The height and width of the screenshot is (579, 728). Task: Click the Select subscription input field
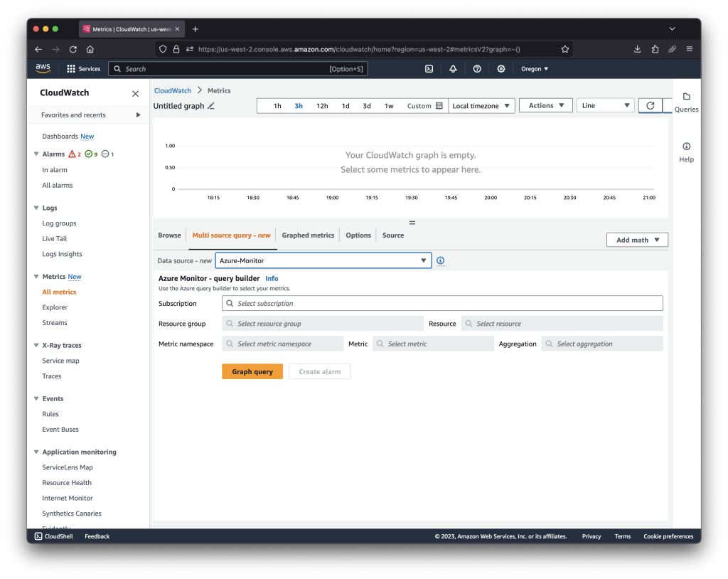[442, 302]
